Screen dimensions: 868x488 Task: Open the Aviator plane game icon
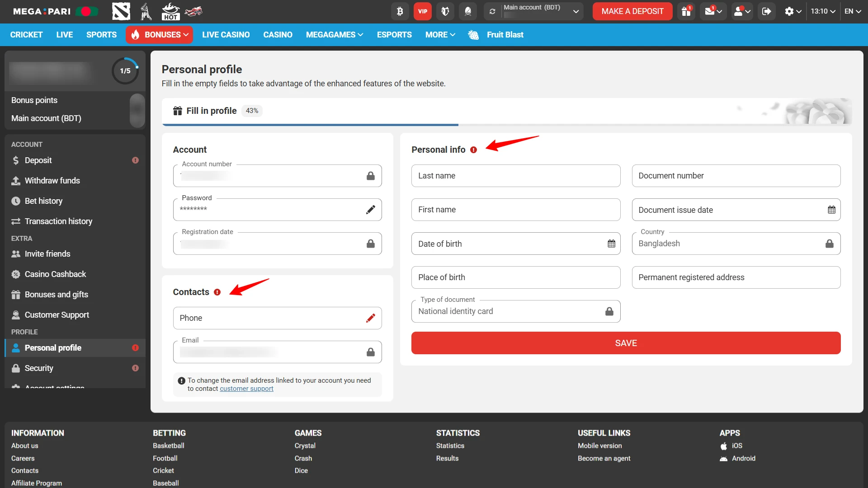tap(194, 11)
